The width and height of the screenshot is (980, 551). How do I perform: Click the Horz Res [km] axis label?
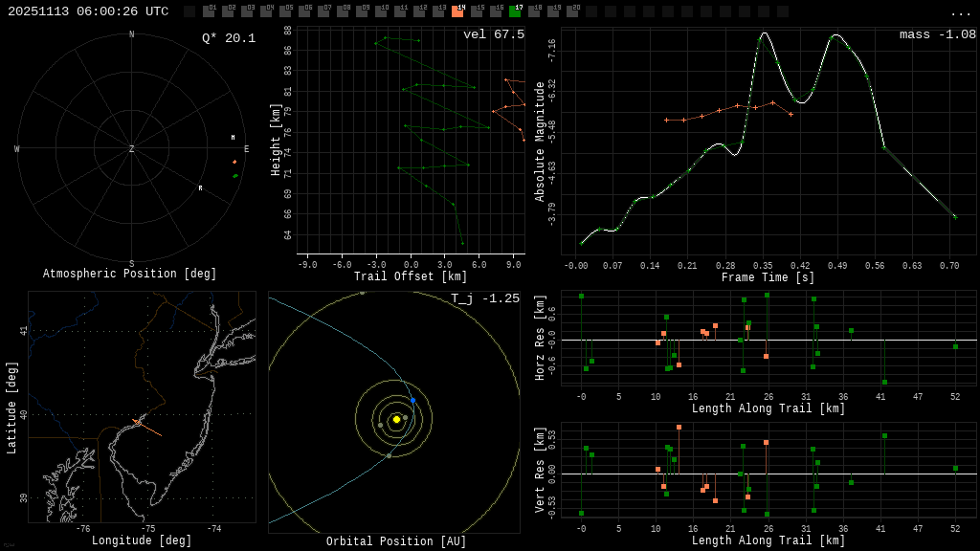click(540, 338)
